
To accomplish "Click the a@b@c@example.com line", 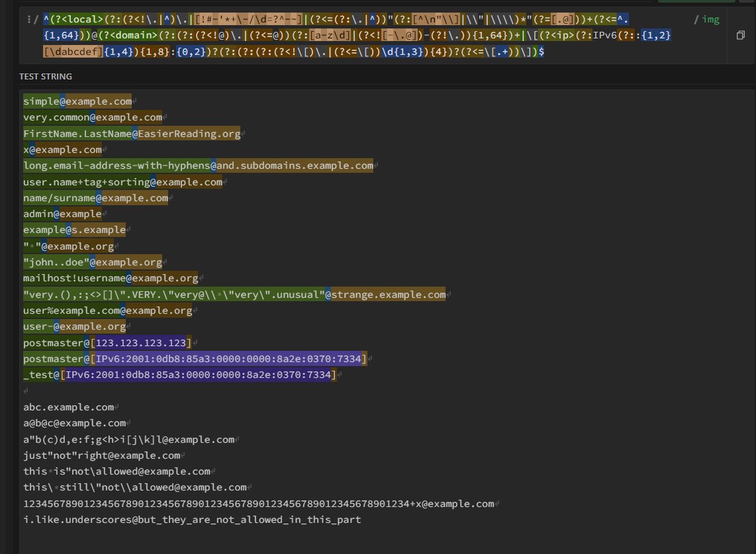I will coord(74,423).
